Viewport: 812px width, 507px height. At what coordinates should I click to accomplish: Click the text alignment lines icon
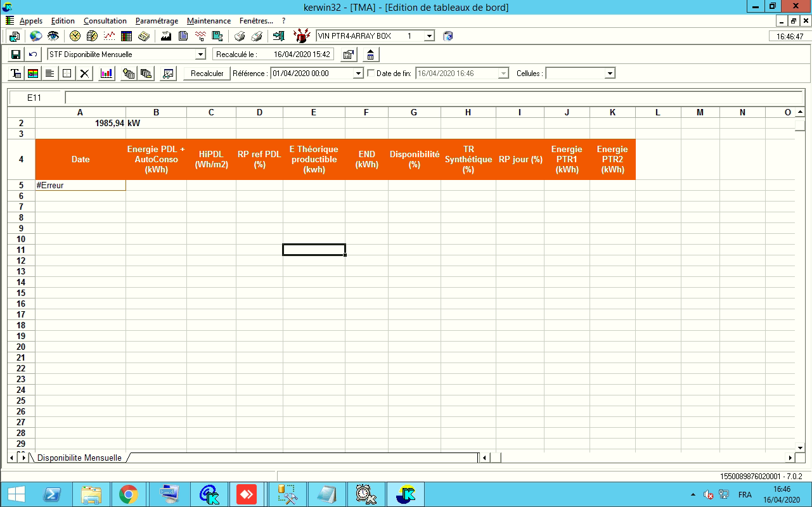49,74
